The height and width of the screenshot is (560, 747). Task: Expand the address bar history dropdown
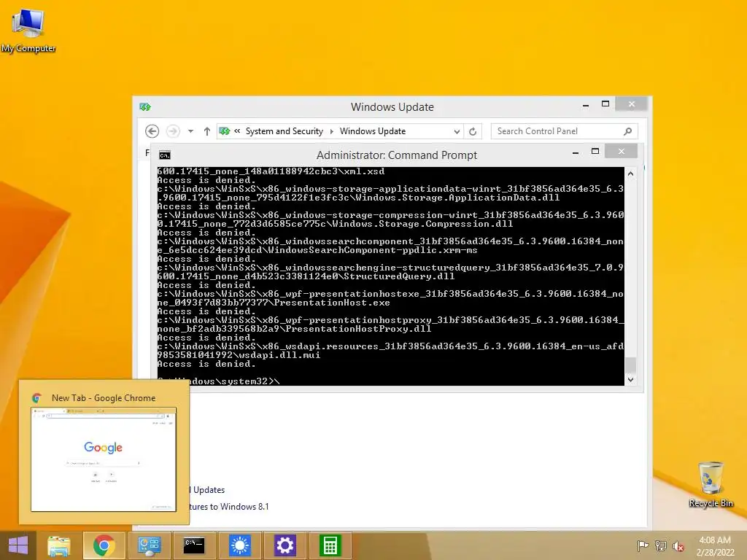pos(457,131)
